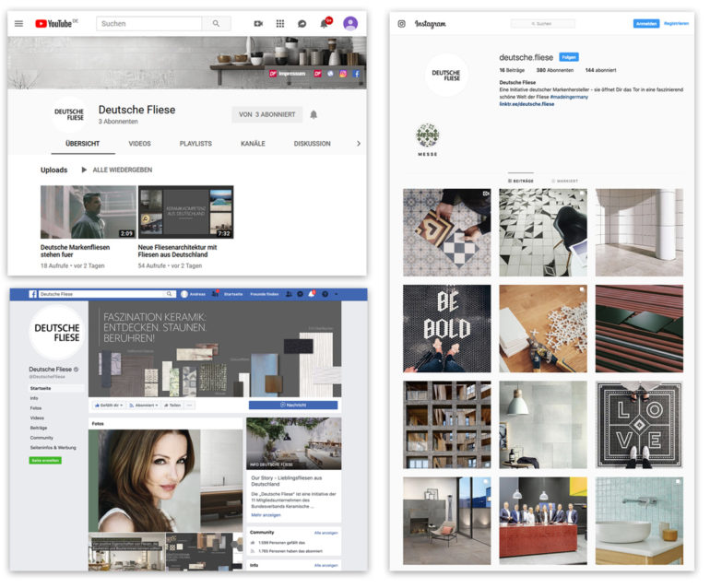Screen dimensions: 710x588
Task: Select Beiträge in Facebook page sidebar
Action: (39, 429)
